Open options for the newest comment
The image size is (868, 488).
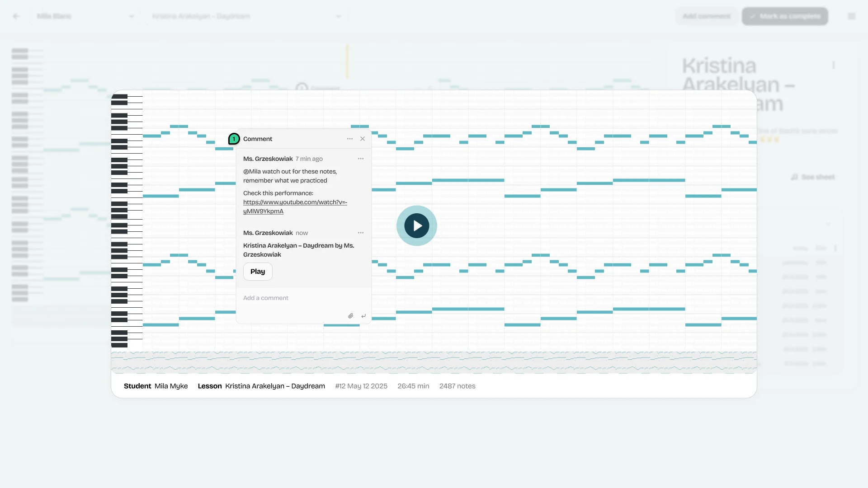point(361,233)
